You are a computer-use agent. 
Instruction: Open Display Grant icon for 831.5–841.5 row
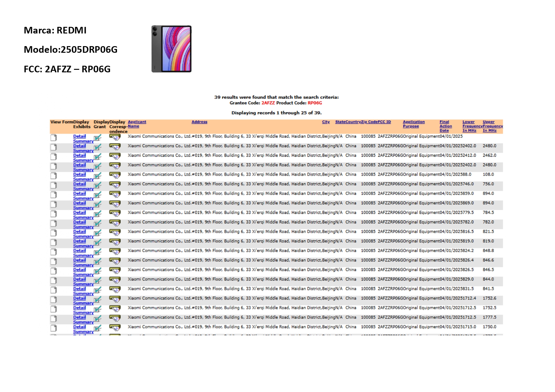click(x=98, y=290)
